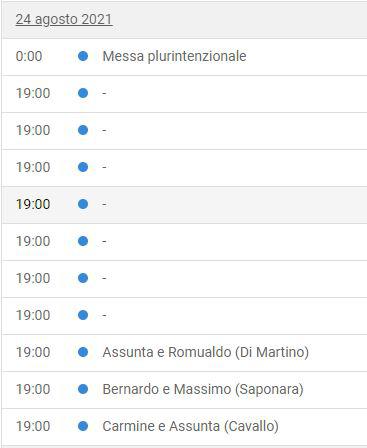This screenshot has width=367, height=448.
Task: Select the 0:00 time entry
Action: (x=29, y=56)
